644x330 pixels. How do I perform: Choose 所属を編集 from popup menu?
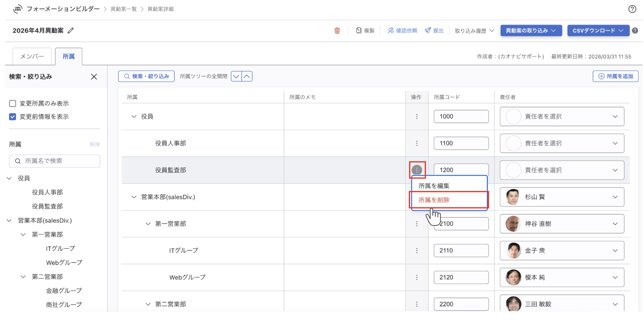click(434, 186)
